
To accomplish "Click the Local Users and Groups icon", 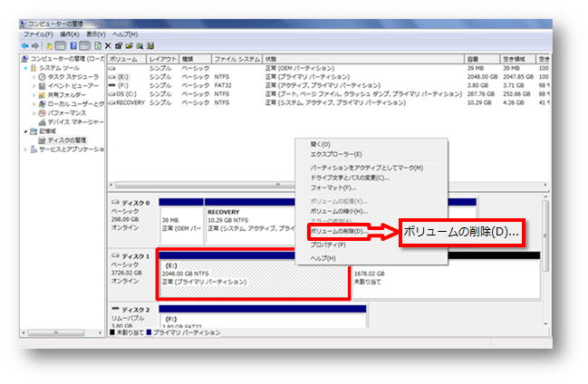I will [x=42, y=104].
